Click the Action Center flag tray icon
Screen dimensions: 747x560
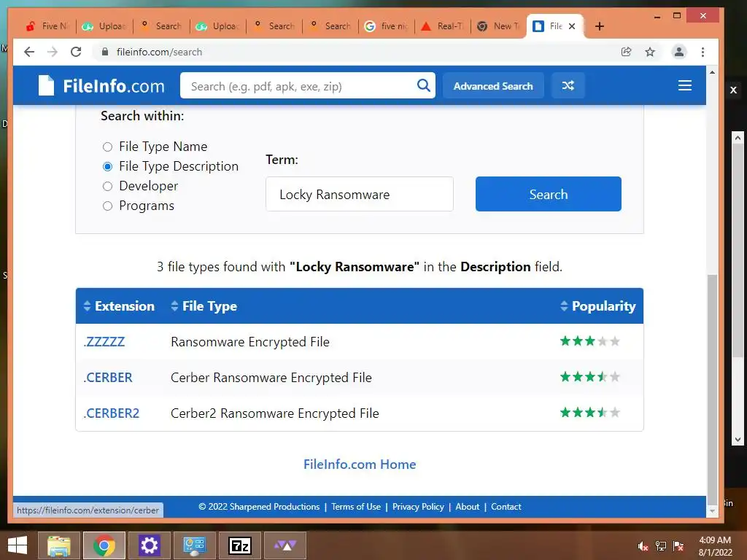(x=678, y=545)
